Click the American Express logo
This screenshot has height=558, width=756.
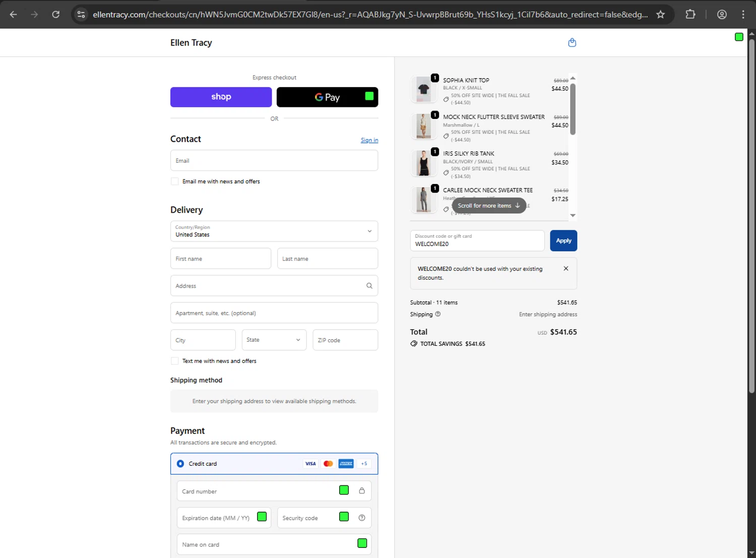click(346, 464)
